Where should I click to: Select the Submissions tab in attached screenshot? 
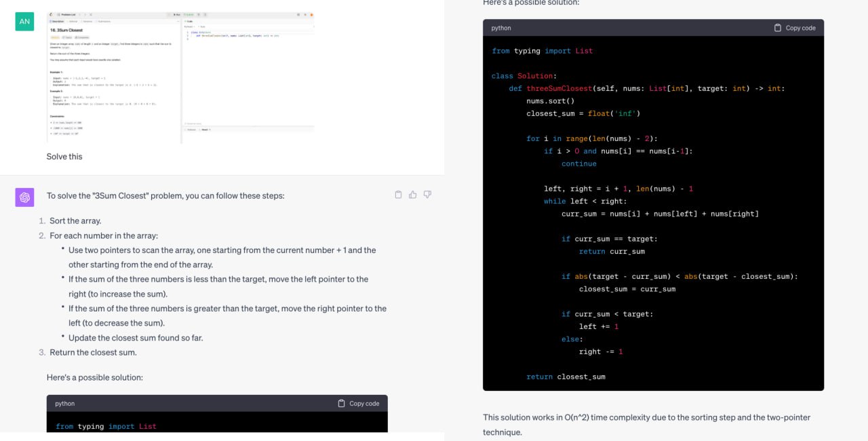coord(104,22)
